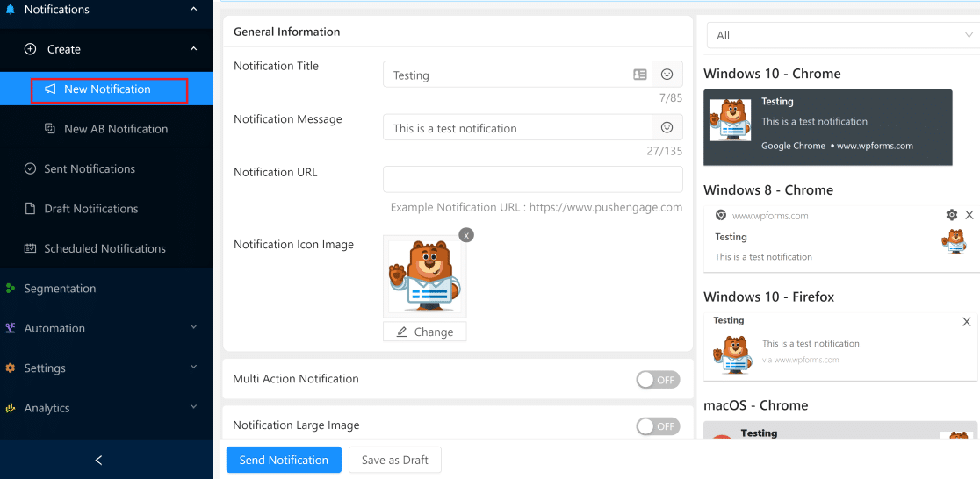Click the personalization card icon in title field
The height and width of the screenshot is (479, 980).
[640, 75]
